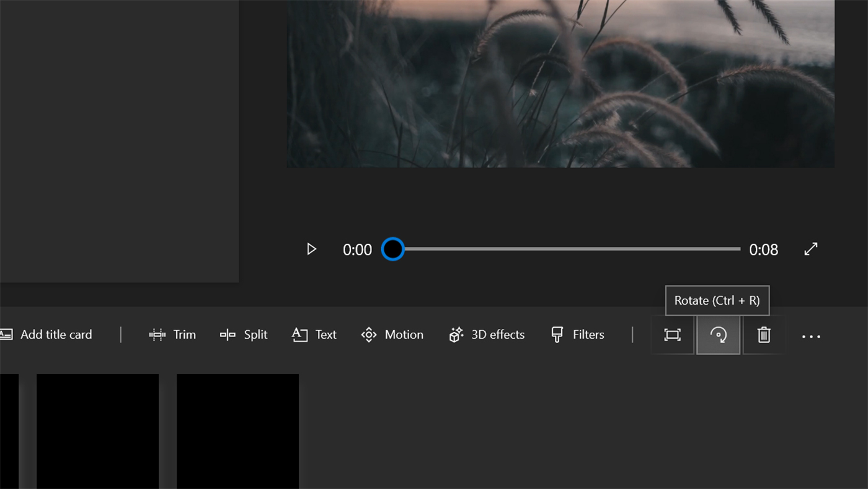Select the Trim tool

pos(172,334)
